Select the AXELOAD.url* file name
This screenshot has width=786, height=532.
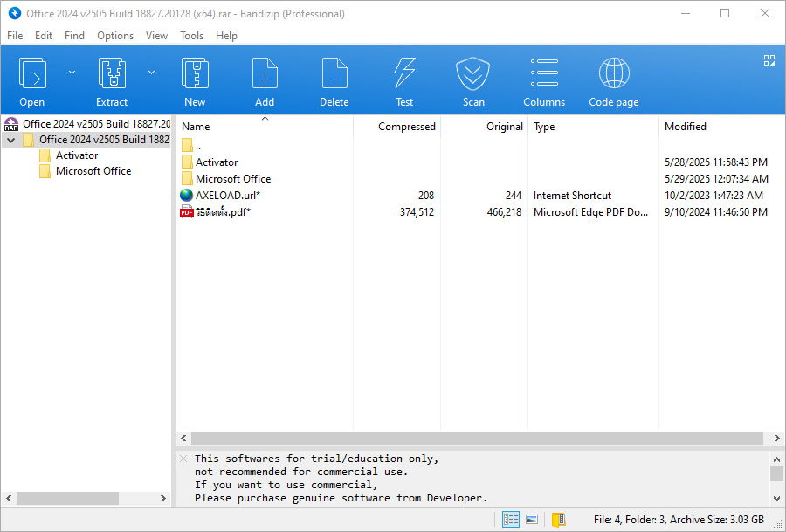tap(228, 195)
